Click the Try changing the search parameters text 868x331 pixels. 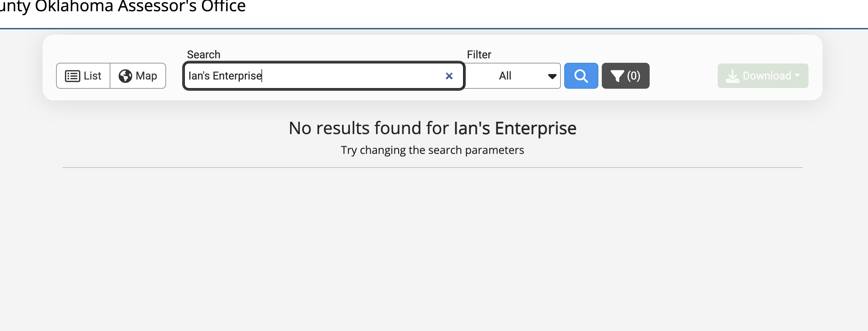432,150
